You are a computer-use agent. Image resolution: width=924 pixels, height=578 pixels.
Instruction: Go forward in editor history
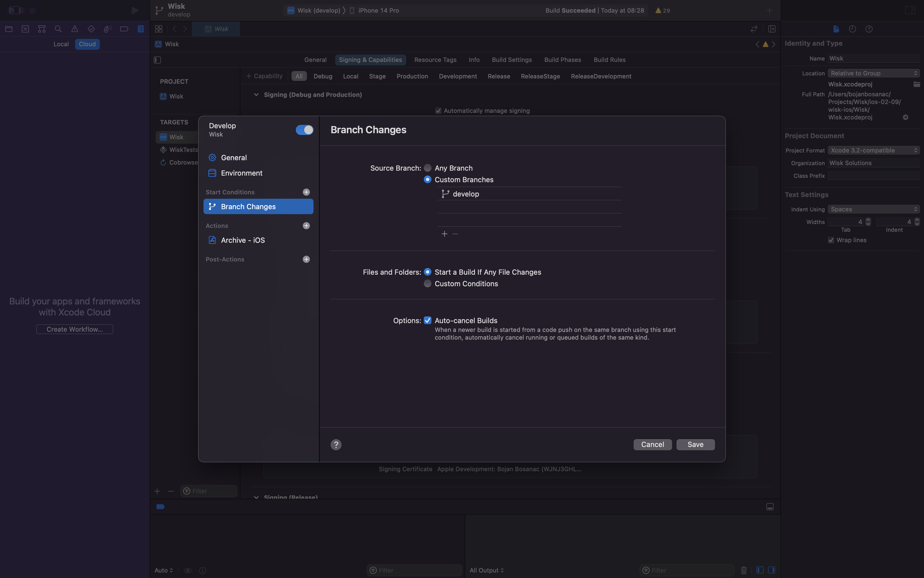pos(185,29)
